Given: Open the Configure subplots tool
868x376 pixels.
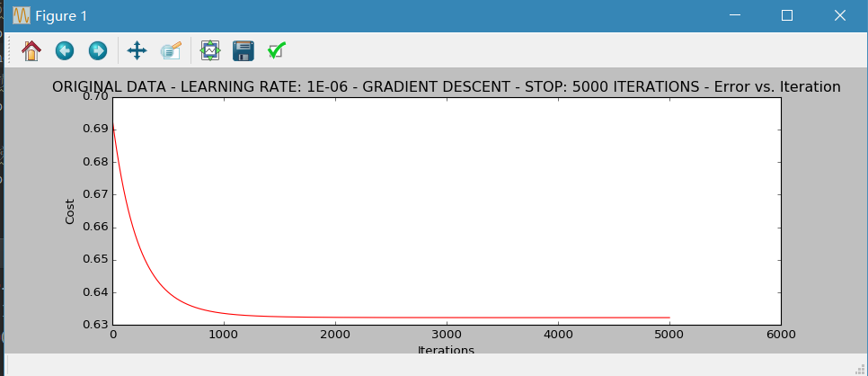Looking at the screenshot, I should point(210,51).
